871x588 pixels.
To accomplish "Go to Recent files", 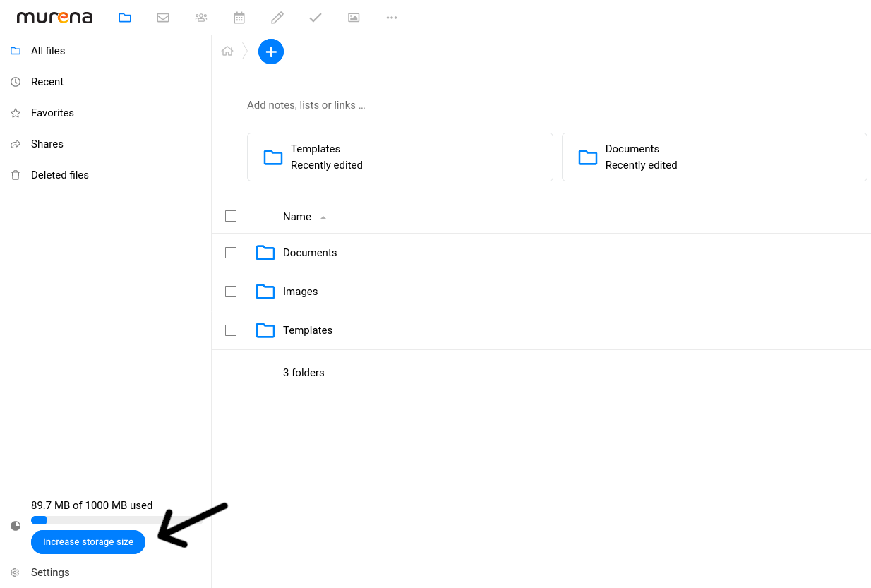I will click(47, 82).
